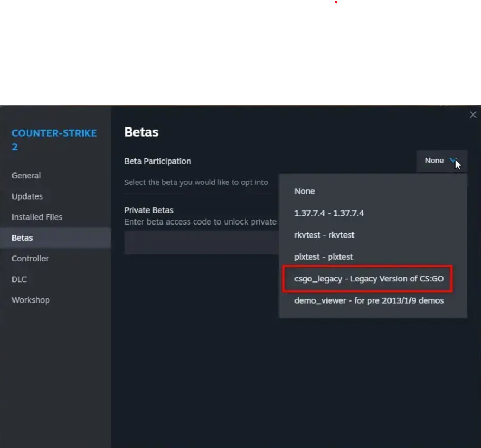Pick the rkvtest beta branch
Screen dimensions: 481x448
click(373, 235)
